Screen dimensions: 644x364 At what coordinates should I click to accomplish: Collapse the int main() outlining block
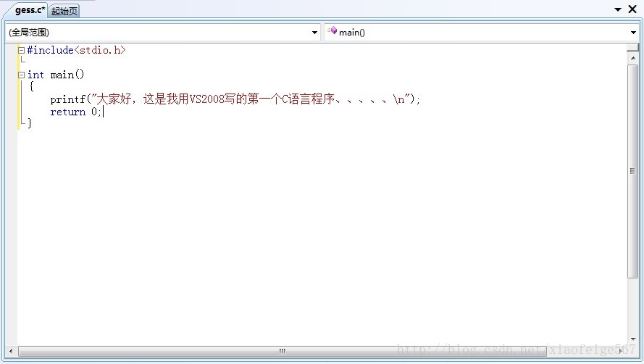(21, 75)
